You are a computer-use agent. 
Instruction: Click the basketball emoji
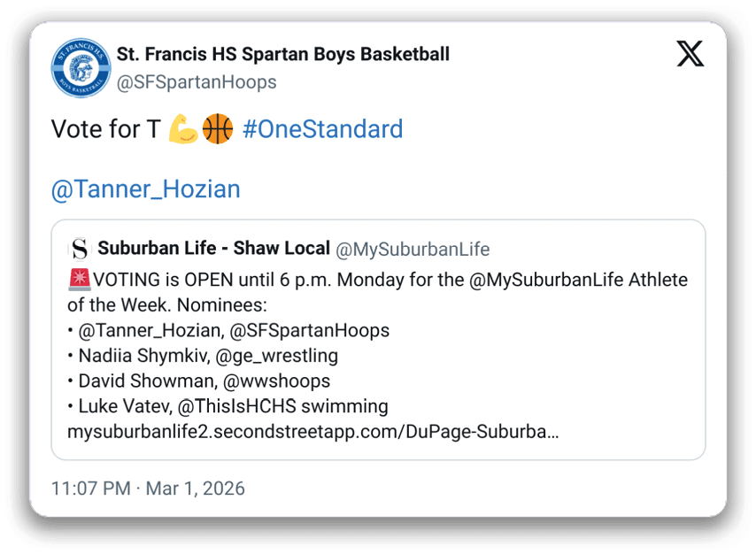218,129
